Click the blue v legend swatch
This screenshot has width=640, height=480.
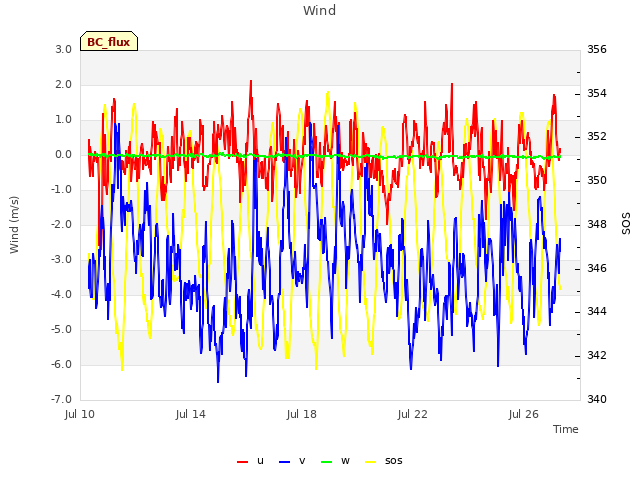click(284, 462)
